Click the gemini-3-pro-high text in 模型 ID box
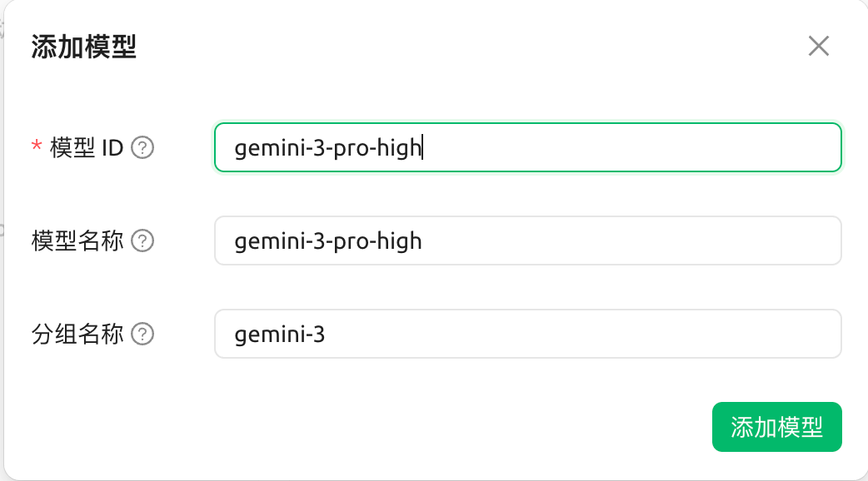868x481 pixels. (x=328, y=148)
